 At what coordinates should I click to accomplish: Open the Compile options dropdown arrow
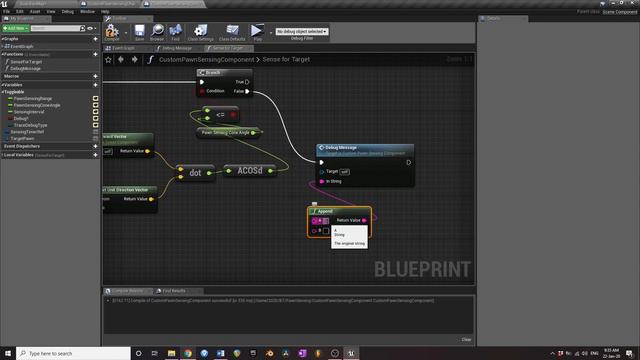point(126,33)
